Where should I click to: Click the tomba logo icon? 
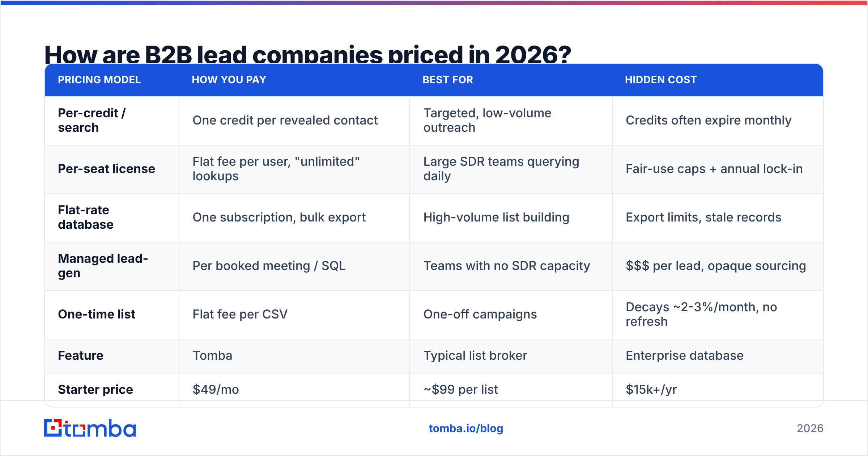[x=90, y=428]
